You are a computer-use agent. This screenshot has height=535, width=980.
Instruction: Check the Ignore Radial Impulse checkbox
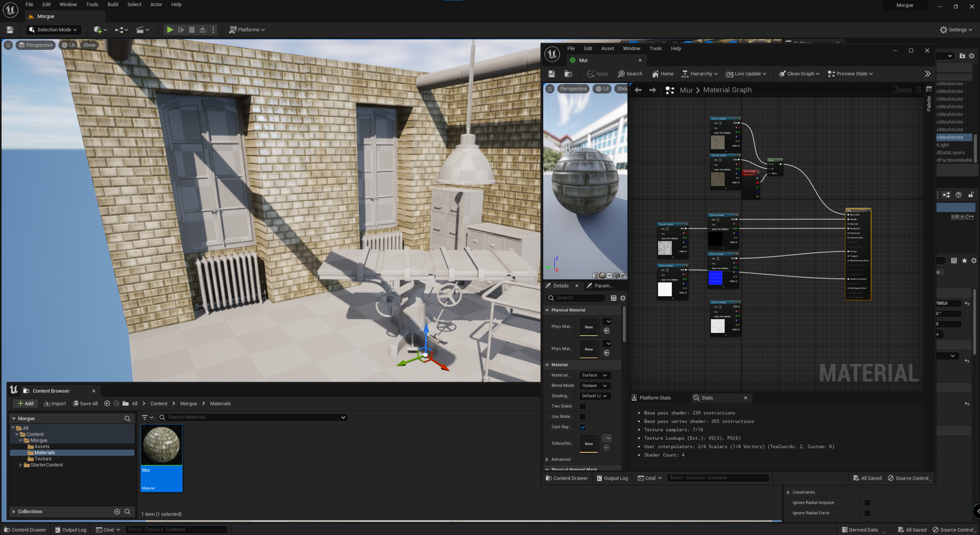[867, 502]
